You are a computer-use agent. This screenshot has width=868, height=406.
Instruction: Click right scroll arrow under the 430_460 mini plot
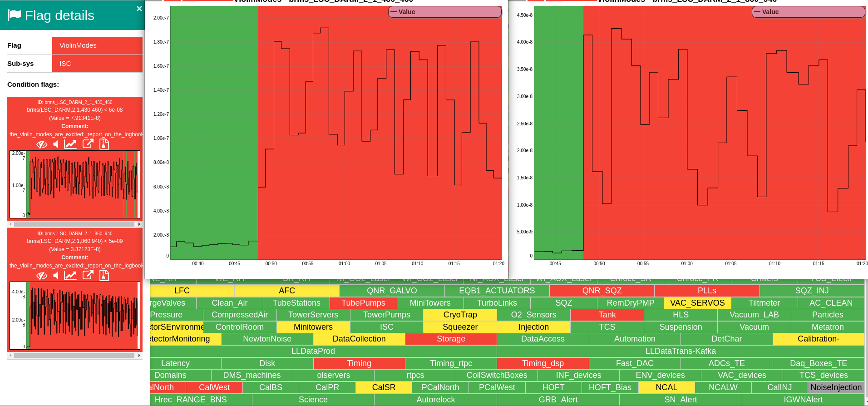(x=139, y=224)
